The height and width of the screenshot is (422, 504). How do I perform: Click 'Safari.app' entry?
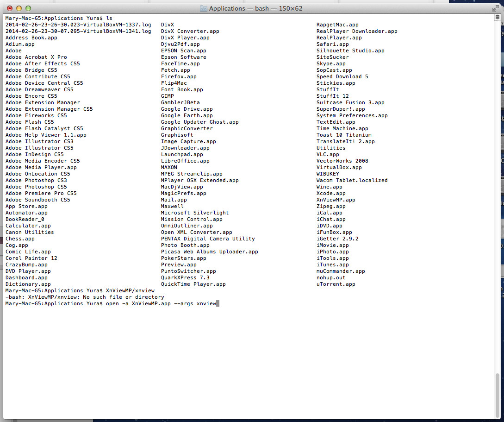click(333, 44)
